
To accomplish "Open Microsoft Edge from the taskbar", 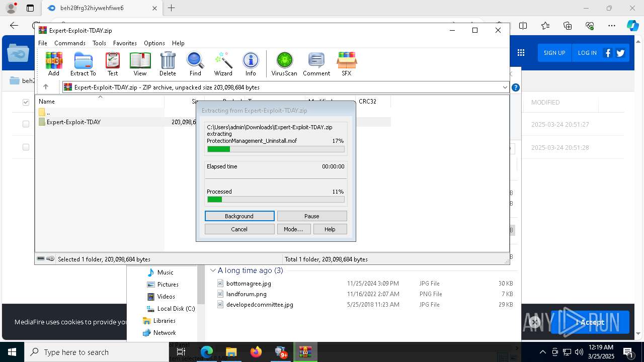I will pos(207,352).
